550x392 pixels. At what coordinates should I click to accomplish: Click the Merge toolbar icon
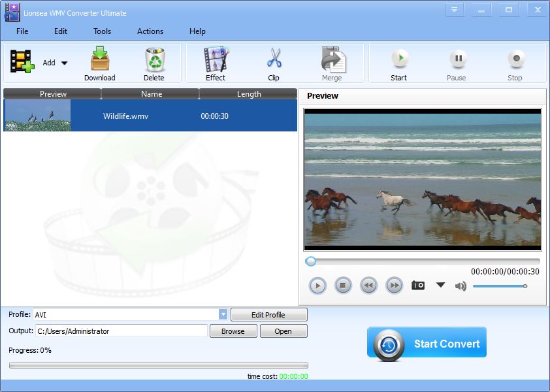(333, 59)
